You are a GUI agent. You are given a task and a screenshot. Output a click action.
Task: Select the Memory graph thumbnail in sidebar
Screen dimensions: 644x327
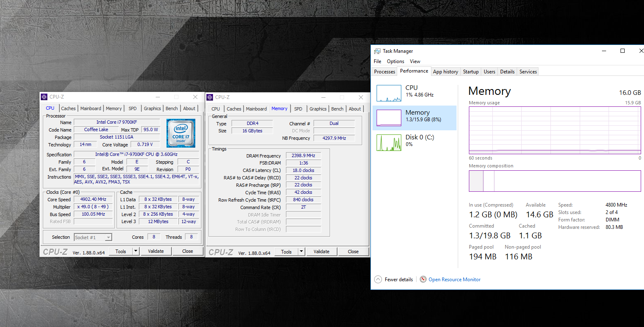click(389, 118)
